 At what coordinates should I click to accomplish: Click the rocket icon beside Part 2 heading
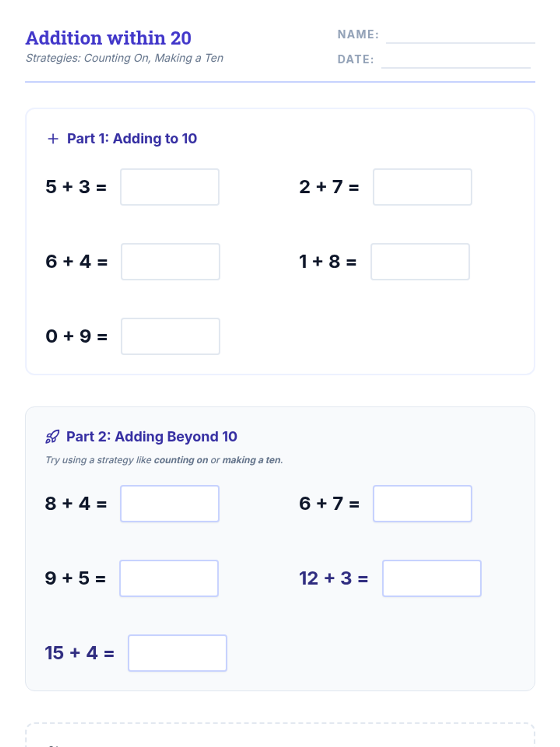click(52, 437)
